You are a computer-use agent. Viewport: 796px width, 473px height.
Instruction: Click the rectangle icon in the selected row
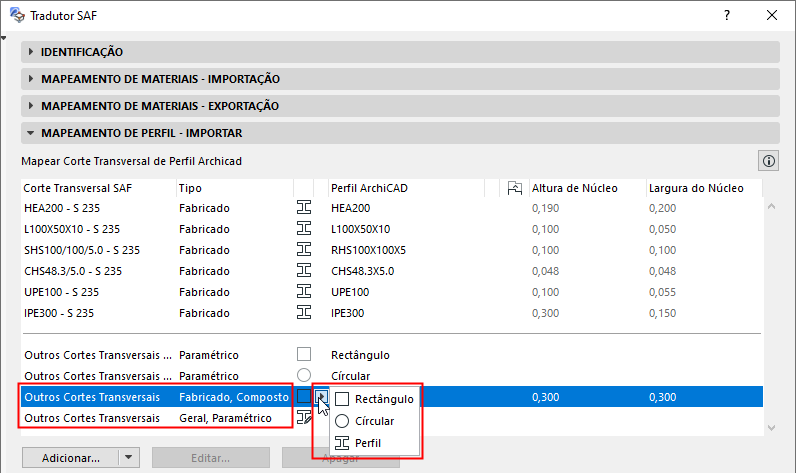[x=304, y=396]
